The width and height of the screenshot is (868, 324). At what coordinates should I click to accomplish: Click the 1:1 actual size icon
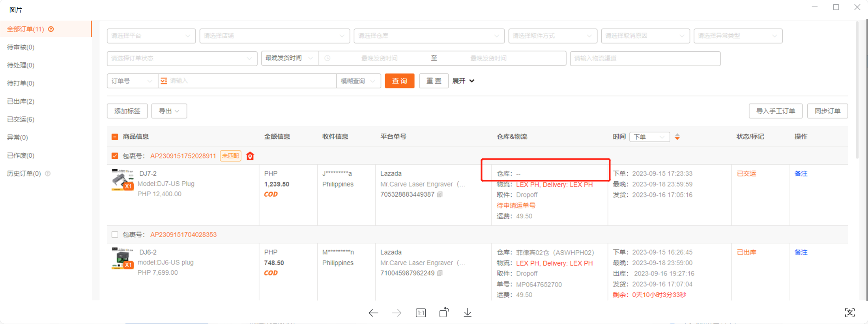pos(421,313)
